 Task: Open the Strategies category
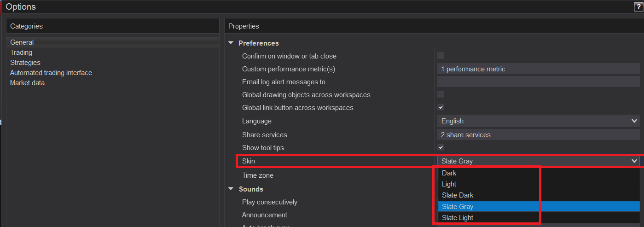25,63
